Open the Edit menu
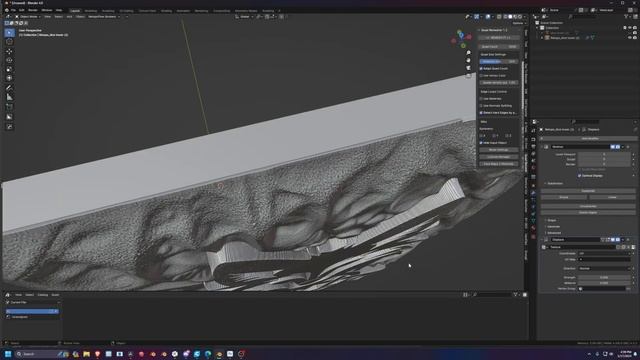 click(22, 10)
